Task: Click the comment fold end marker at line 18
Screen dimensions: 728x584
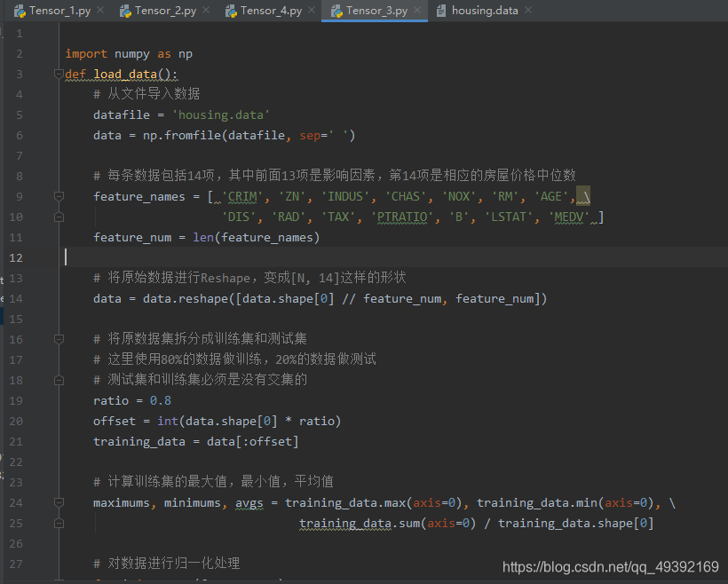Action: pyautogui.click(x=59, y=380)
